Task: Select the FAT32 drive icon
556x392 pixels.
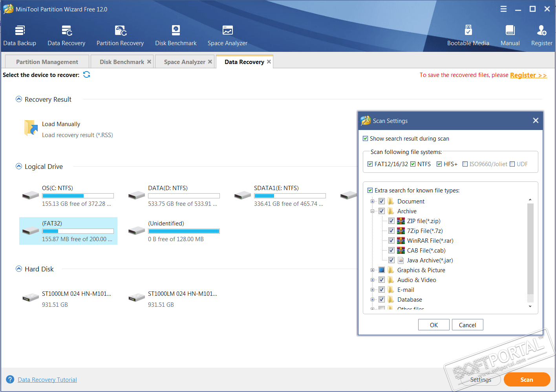Action: [31, 231]
